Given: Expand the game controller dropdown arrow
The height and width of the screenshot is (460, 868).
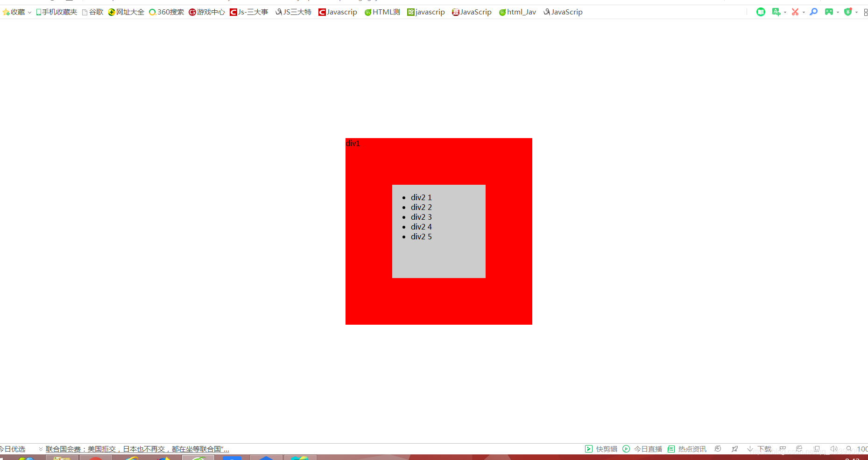Looking at the screenshot, I should coord(838,13).
